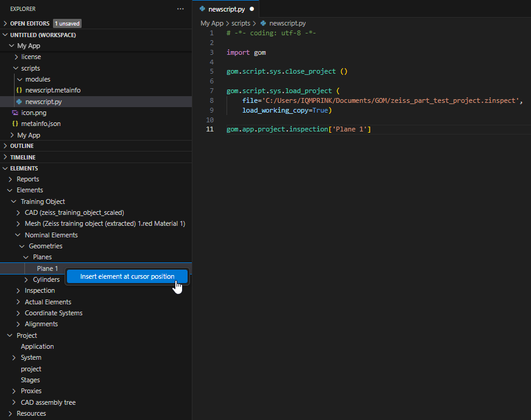Switch to the newscript.py editor tab
This screenshot has height=420, width=531.
(x=226, y=9)
